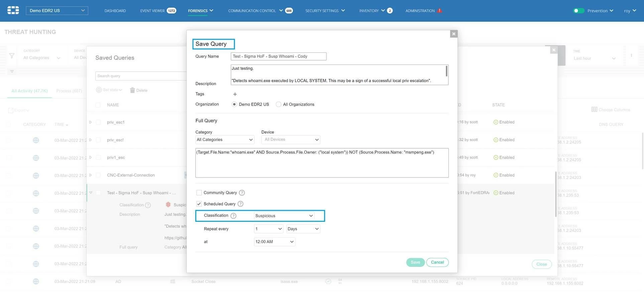
Task: Click the Close button in Saved Queries
Action: (541, 264)
